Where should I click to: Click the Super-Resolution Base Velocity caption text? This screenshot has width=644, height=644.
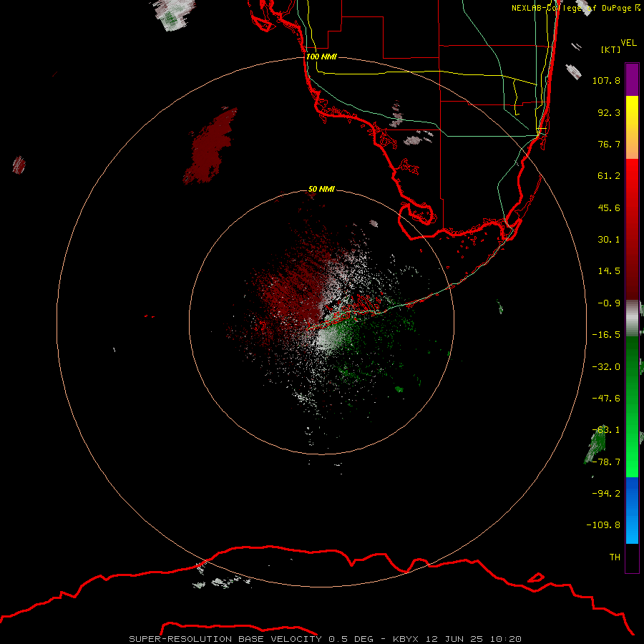point(326,639)
